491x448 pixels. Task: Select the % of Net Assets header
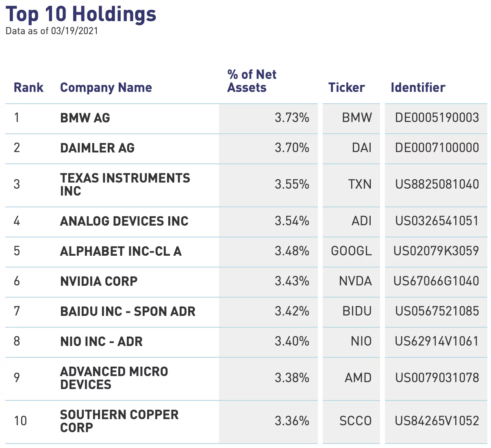click(x=252, y=81)
